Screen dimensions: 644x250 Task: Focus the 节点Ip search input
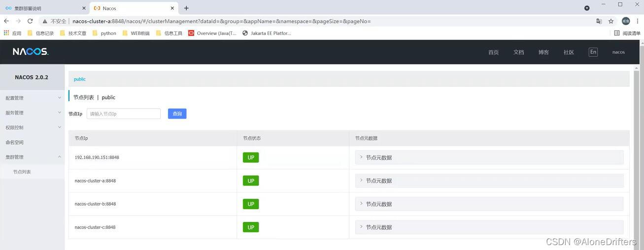pos(124,114)
